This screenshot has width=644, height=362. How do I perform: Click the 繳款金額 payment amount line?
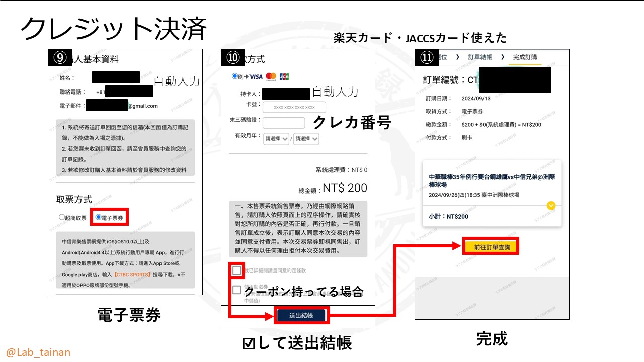482,124
